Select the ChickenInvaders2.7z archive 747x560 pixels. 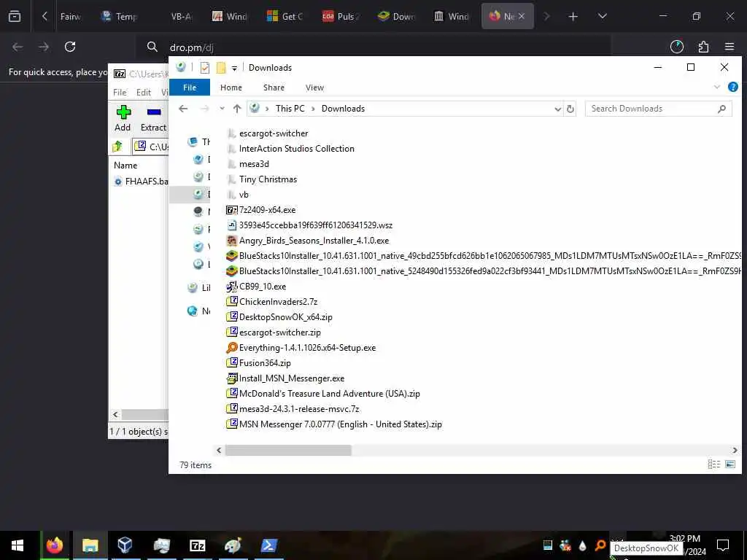[x=272, y=302]
